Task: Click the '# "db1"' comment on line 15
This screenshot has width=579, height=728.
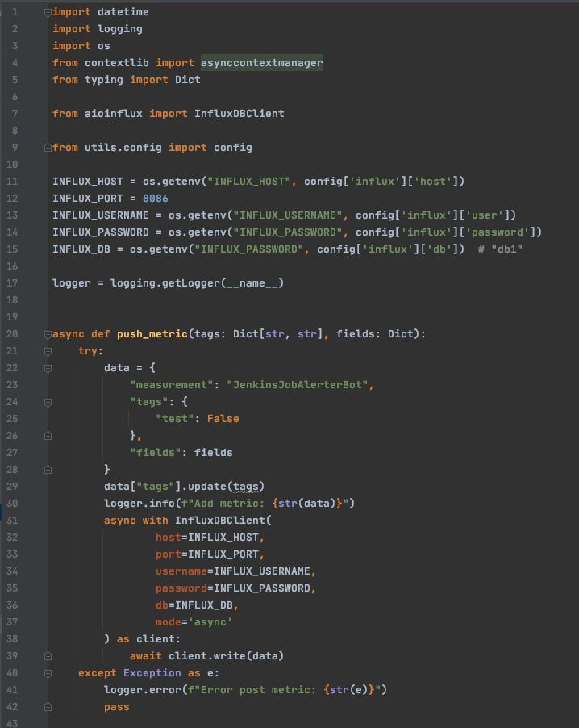Action: point(500,249)
